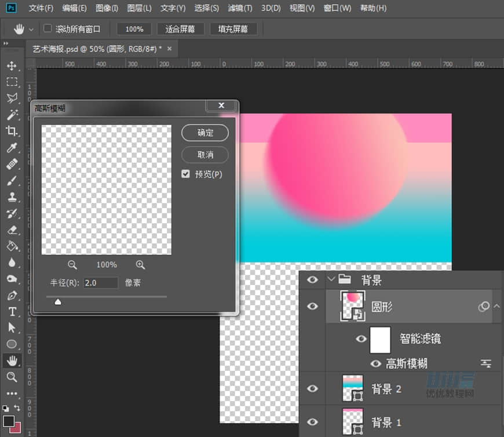Click 确定 to apply Gaussian Blur
504x437 pixels.
pos(205,133)
